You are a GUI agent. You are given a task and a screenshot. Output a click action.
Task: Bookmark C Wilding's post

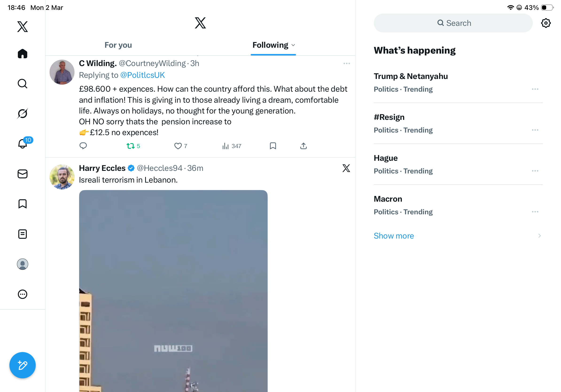tap(273, 146)
